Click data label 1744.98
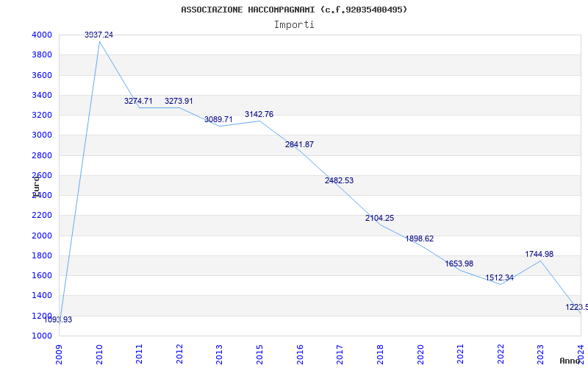The height and width of the screenshot is (368, 588). pos(539,254)
